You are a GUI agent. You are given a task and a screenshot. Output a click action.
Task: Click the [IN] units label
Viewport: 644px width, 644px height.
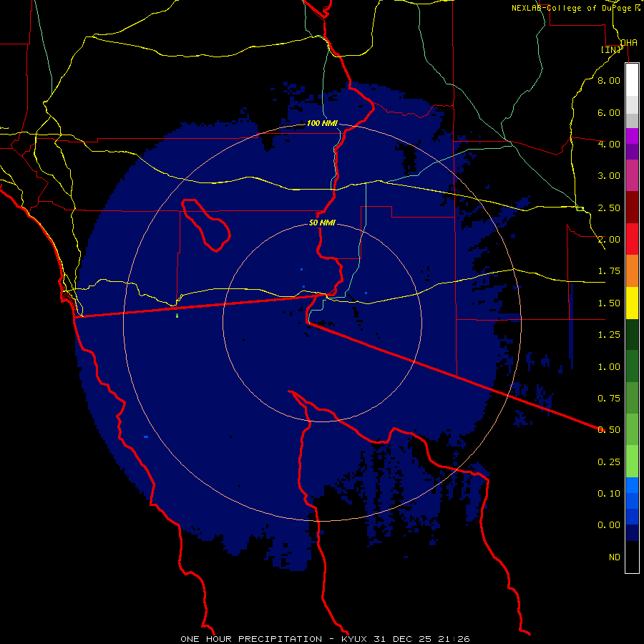pos(611,49)
